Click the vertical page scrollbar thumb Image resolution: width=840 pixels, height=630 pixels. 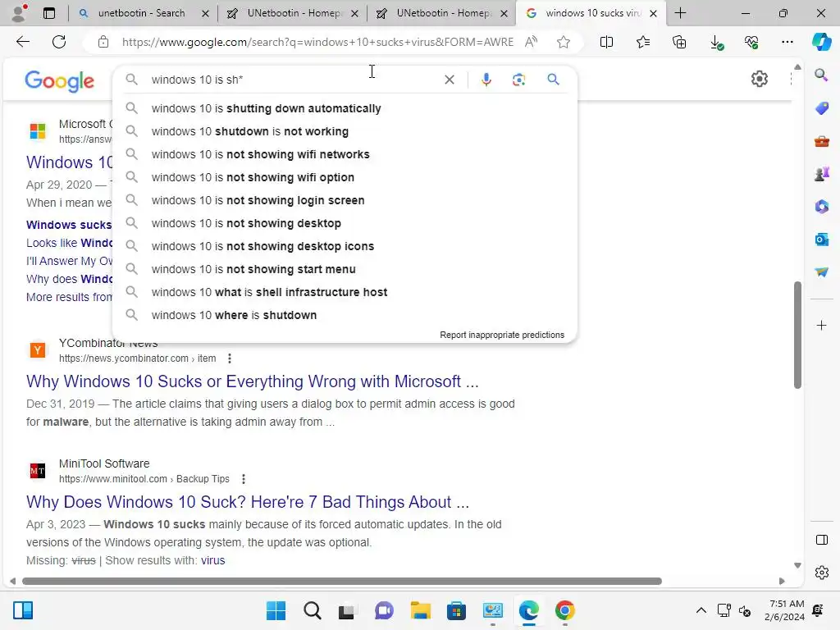click(797, 335)
